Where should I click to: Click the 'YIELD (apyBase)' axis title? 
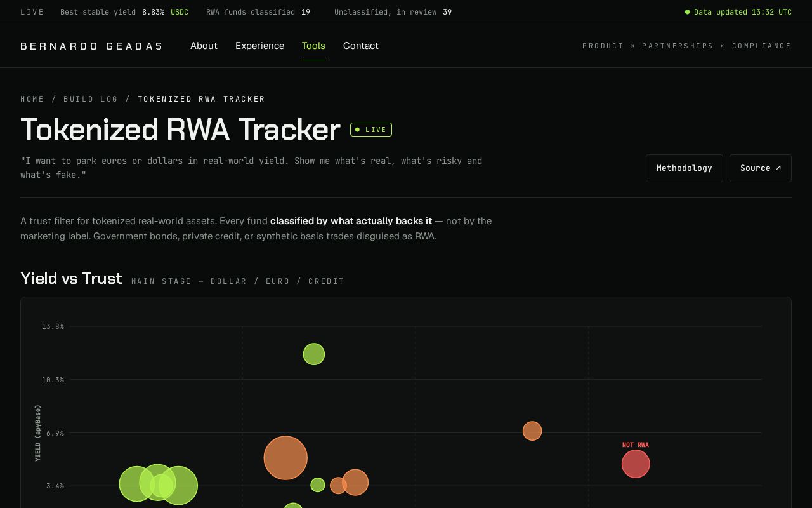tap(38, 433)
